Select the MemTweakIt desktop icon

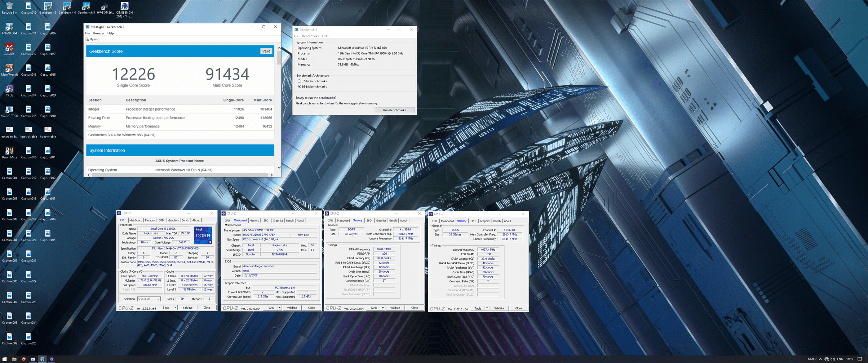point(9,70)
